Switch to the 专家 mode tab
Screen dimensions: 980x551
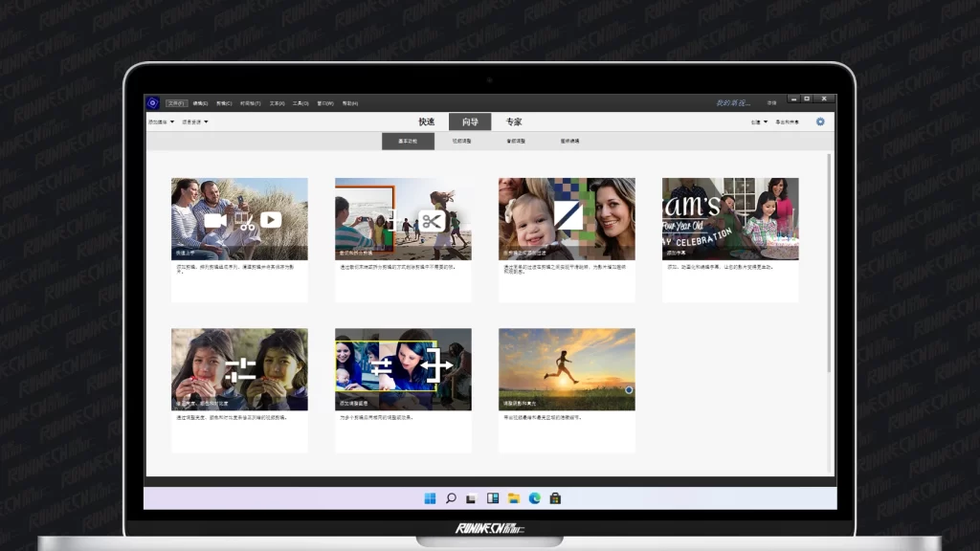514,121
